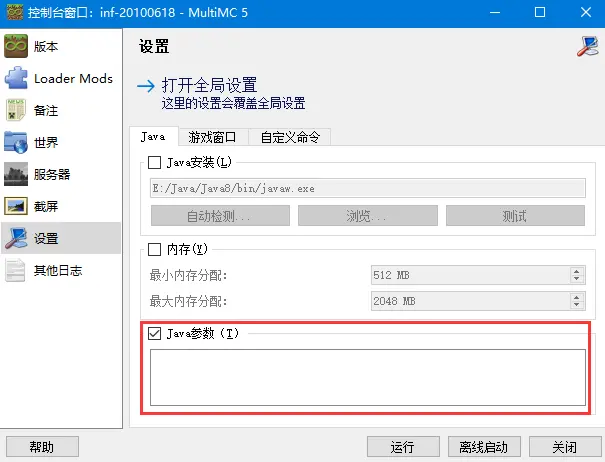605x462 pixels.
Task: Click the 设置 sidebar monitor icon
Action: (x=16, y=238)
